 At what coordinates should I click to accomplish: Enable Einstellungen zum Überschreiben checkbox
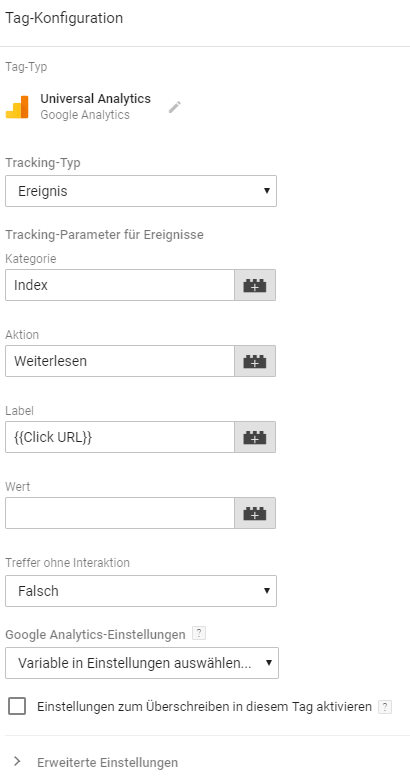17,706
